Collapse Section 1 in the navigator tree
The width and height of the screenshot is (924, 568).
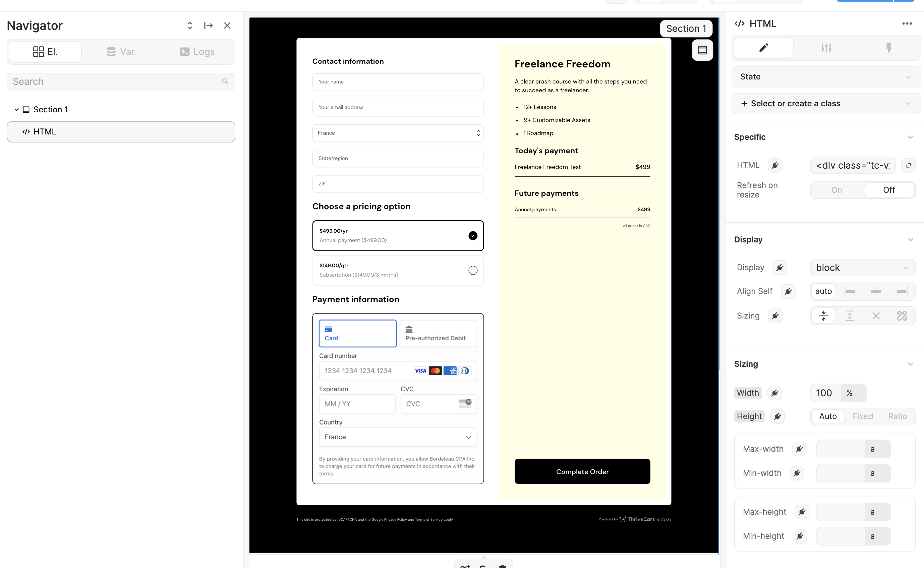(16, 110)
